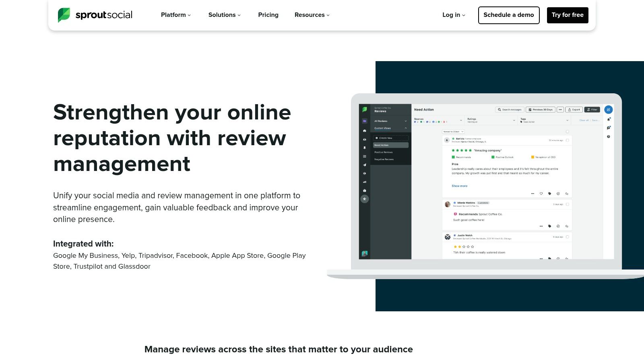Click Show more on the Barista review
The image size is (644, 362).
pyautogui.click(x=459, y=186)
